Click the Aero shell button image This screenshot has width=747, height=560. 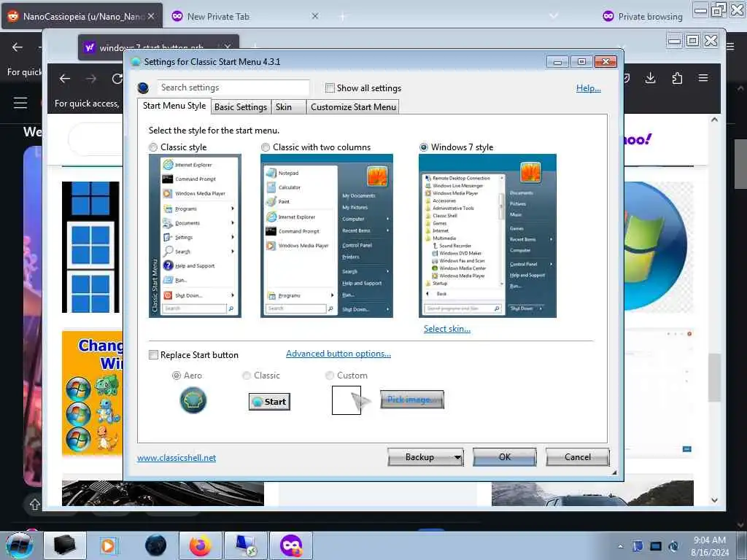(193, 400)
